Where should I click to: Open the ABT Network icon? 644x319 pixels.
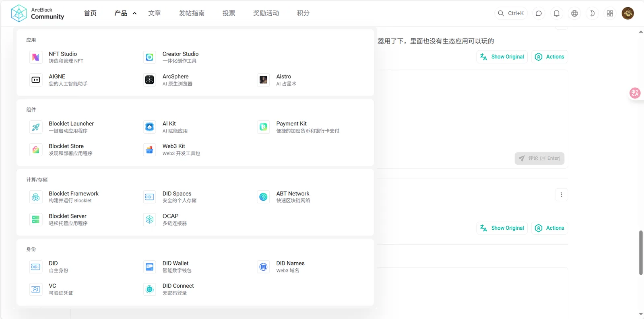tap(263, 197)
